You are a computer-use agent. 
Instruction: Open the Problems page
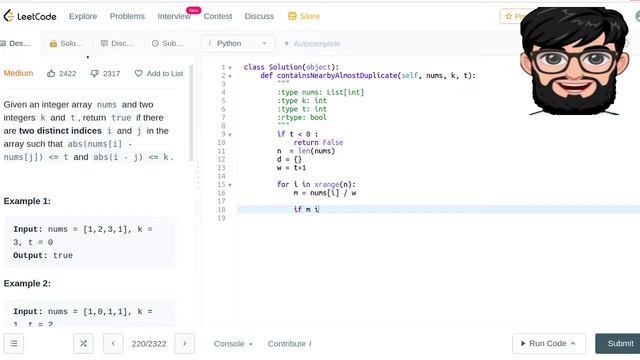(x=127, y=16)
